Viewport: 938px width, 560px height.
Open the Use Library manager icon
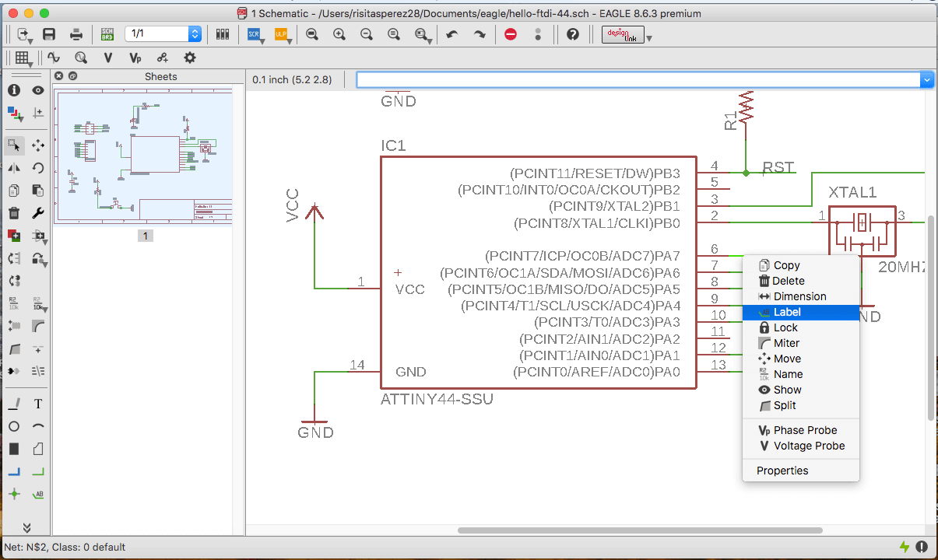coord(223,34)
